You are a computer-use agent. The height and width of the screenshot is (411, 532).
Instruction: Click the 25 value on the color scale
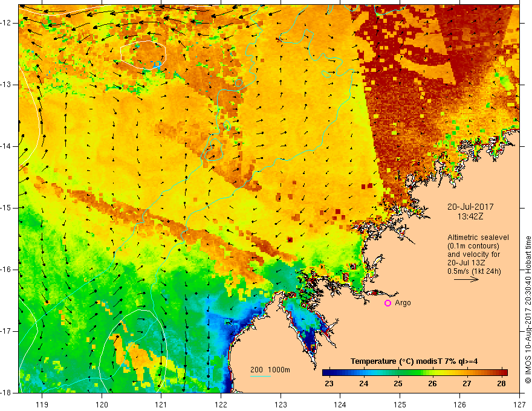click(398, 384)
